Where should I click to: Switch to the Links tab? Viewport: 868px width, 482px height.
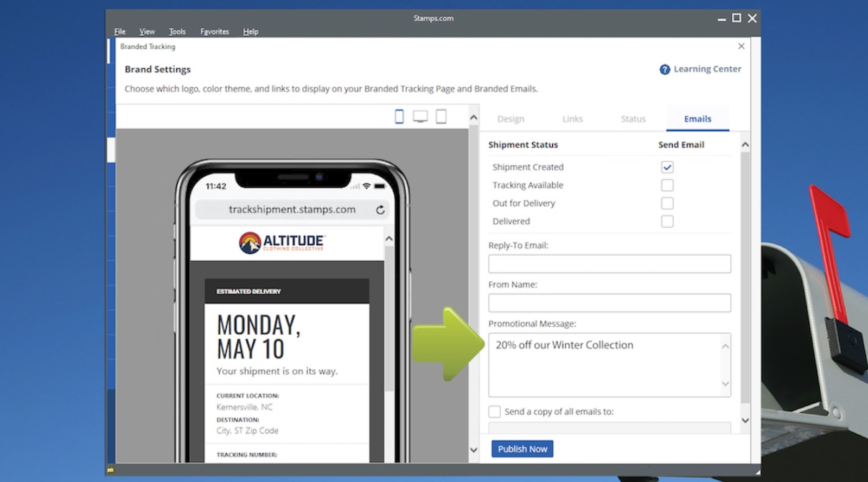(x=572, y=119)
